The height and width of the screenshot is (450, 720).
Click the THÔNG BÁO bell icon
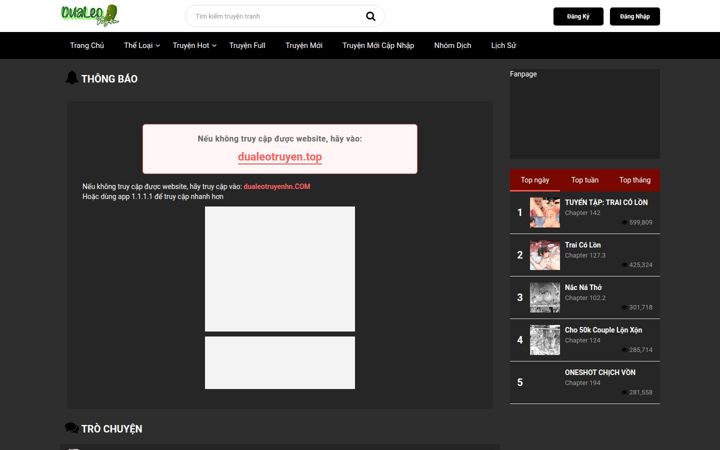click(72, 78)
